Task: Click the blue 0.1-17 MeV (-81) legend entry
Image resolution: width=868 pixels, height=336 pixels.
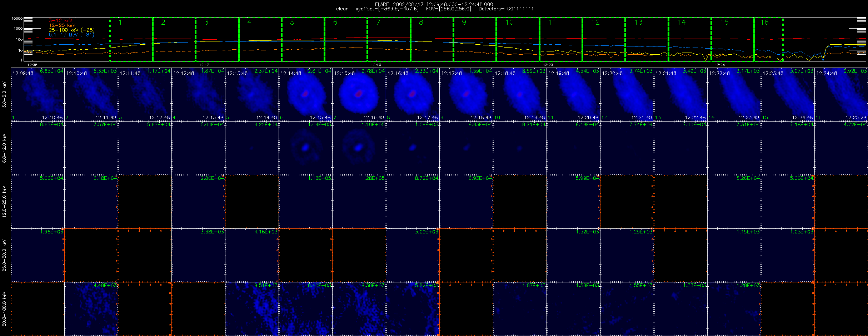Action: pyautogui.click(x=71, y=35)
